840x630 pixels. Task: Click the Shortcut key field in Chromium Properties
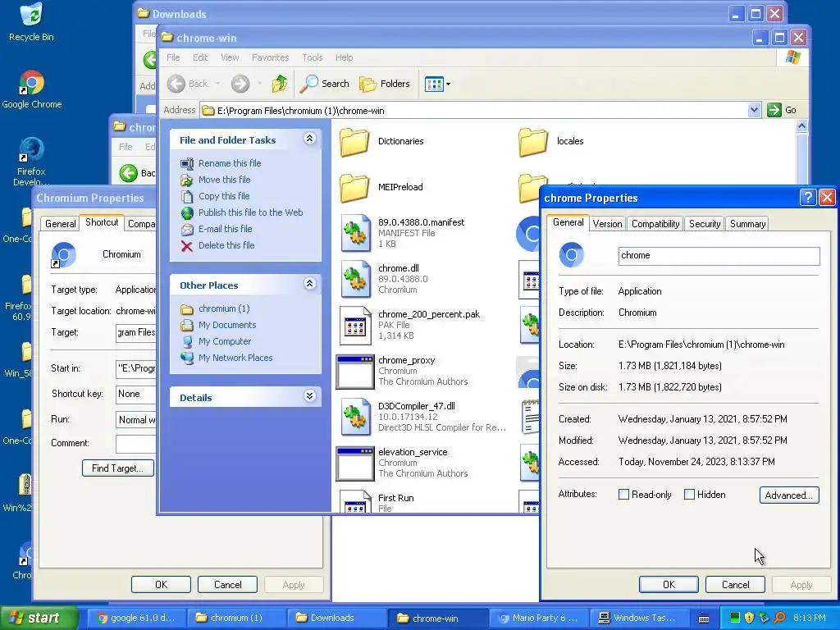[x=136, y=395]
